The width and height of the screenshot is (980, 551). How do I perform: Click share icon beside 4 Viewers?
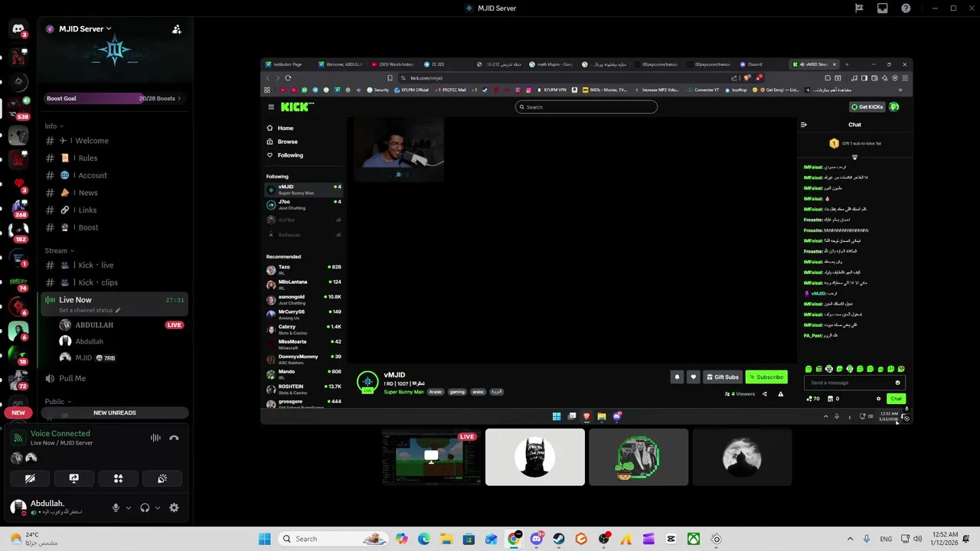[x=764, y=394]
